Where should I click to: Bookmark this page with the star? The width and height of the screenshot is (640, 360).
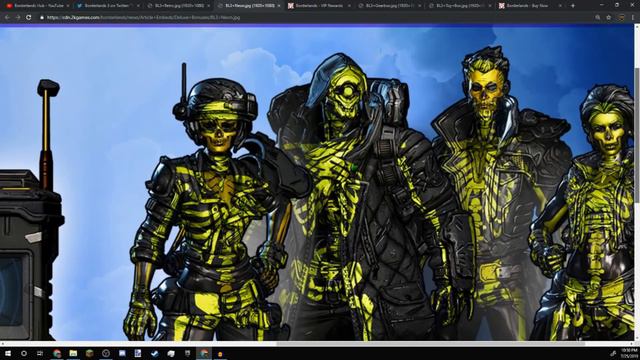click(x=609, y=18)
